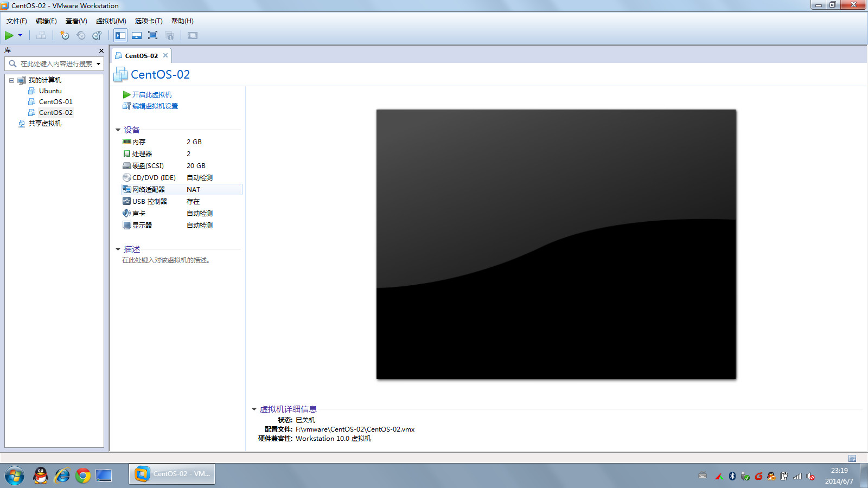Click the power plug tray icon
This screenshot has height=488, width=868.
(784, 476)
